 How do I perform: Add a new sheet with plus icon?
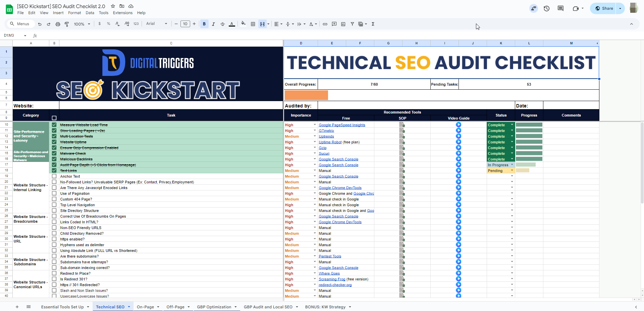[x=17, y=307]
